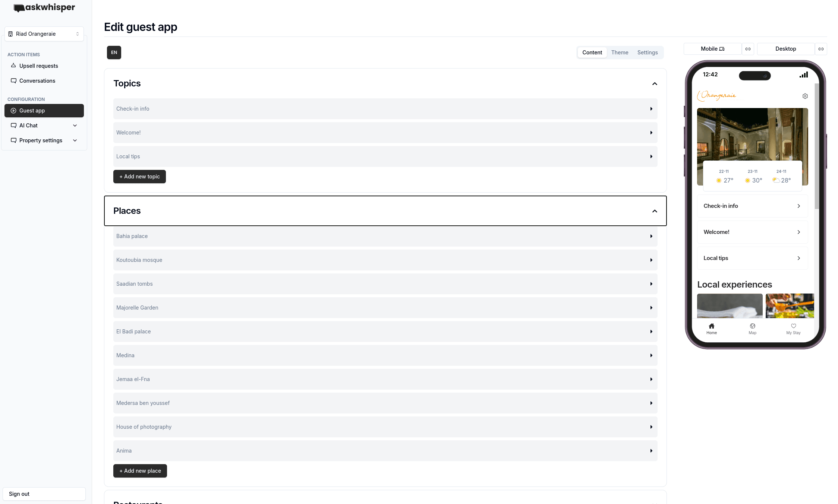This screenshot has width=838, height=504.
Task: Expand the Bahia palace place row
Action: tap(385, 236)
